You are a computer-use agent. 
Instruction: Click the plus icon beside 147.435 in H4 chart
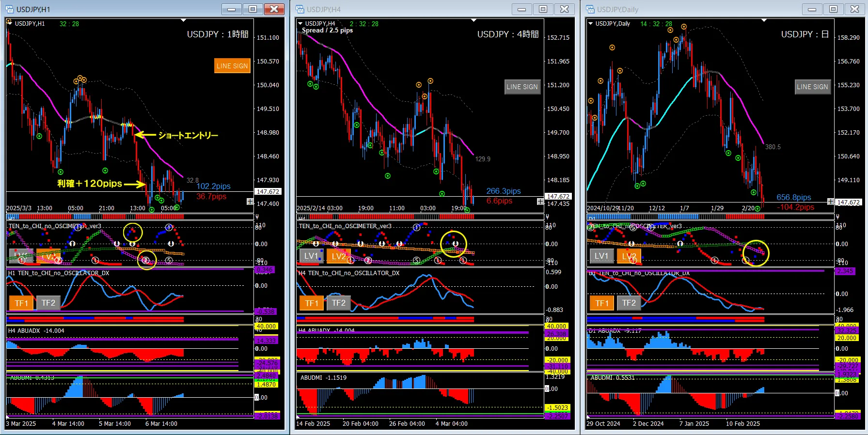tap(540, 202)
